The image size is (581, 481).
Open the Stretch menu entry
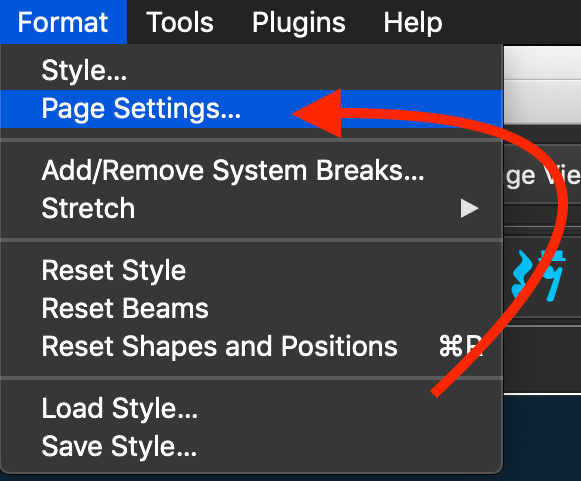click(251, 208)
